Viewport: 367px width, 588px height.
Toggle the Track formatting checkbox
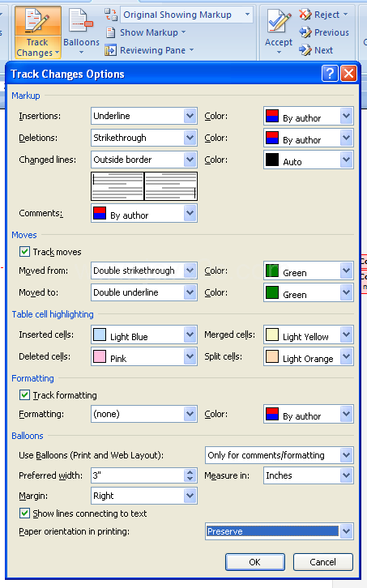(24, 394)
